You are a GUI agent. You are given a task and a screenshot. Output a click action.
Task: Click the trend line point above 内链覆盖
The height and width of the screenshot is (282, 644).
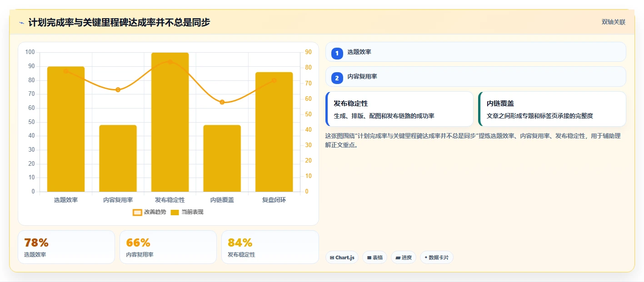(222, 102)
